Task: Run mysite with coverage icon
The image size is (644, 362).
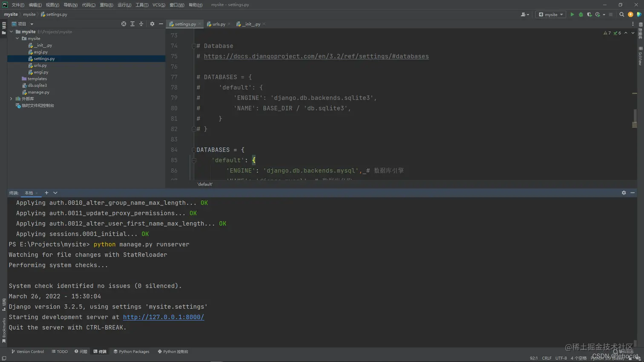Action: click(x=589, y=14)
